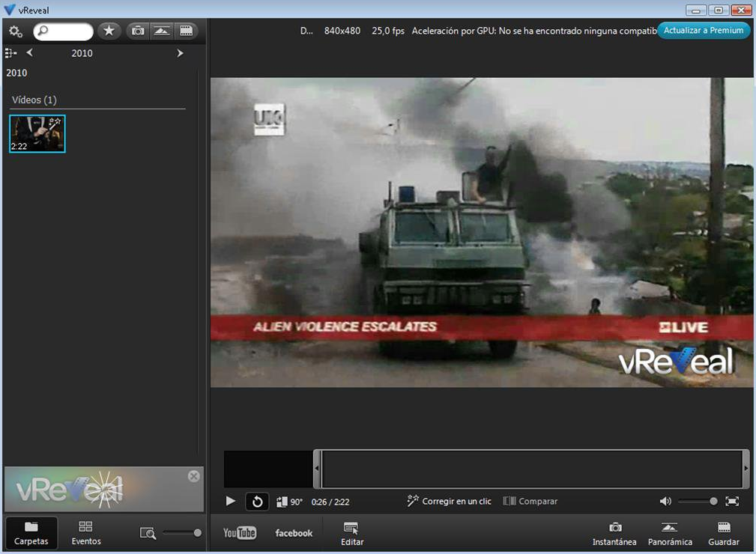Share the video to YouTube
The width and height of the screenshot is (756, 554).
coord(240,533)
